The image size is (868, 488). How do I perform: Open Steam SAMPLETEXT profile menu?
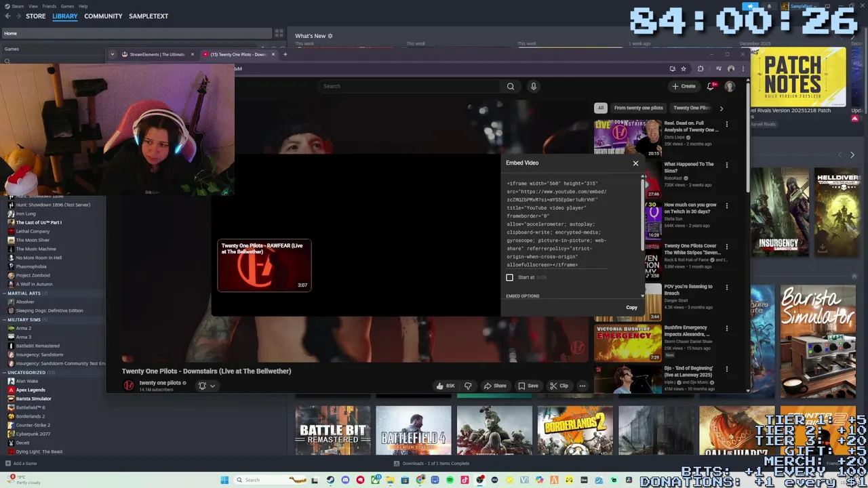149,16
